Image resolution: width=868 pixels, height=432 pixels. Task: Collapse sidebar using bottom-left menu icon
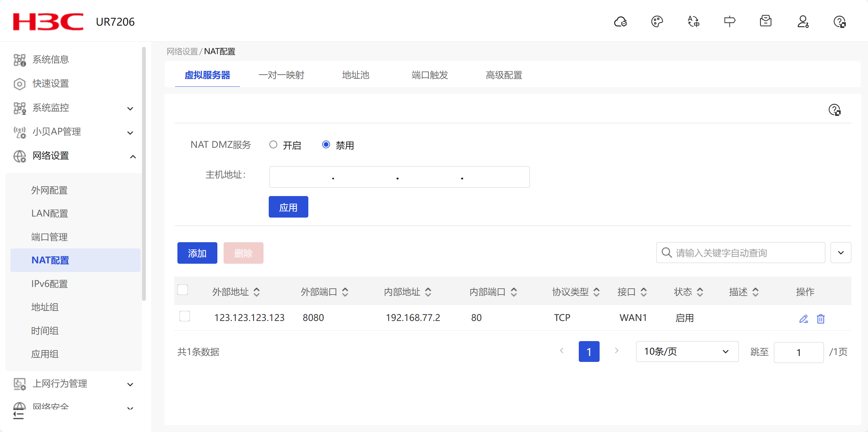(x=18, y=414)
